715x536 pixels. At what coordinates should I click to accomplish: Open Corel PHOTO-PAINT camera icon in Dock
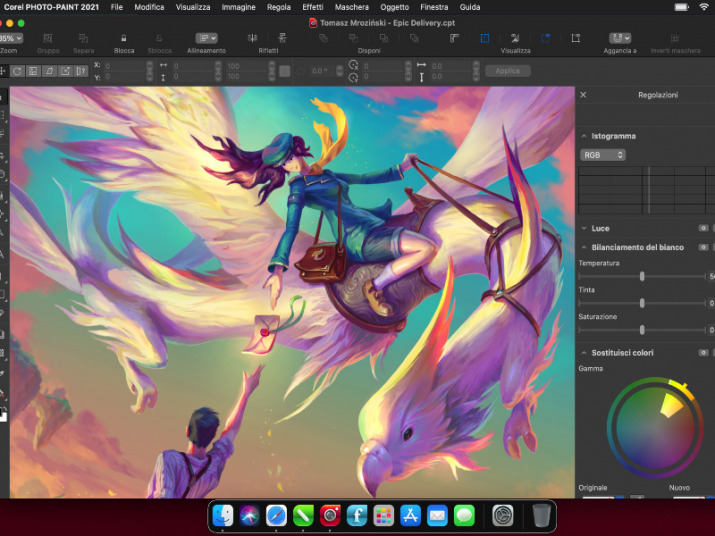coord(330,516)
